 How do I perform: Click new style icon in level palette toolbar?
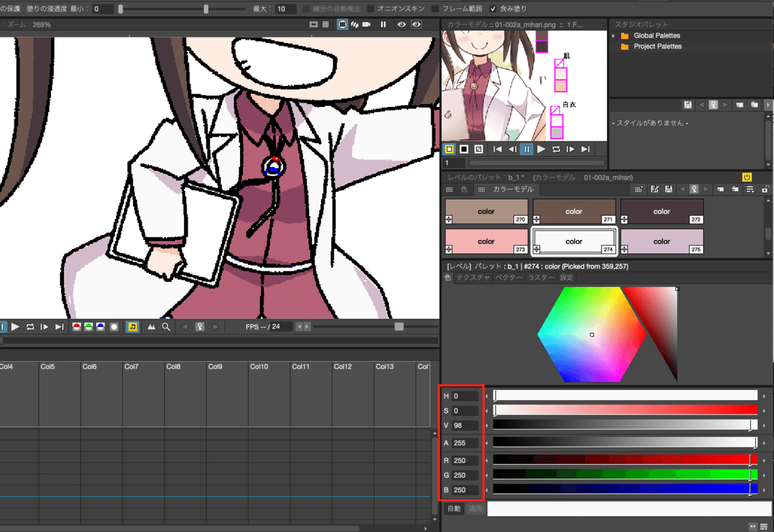coord(639,190)
